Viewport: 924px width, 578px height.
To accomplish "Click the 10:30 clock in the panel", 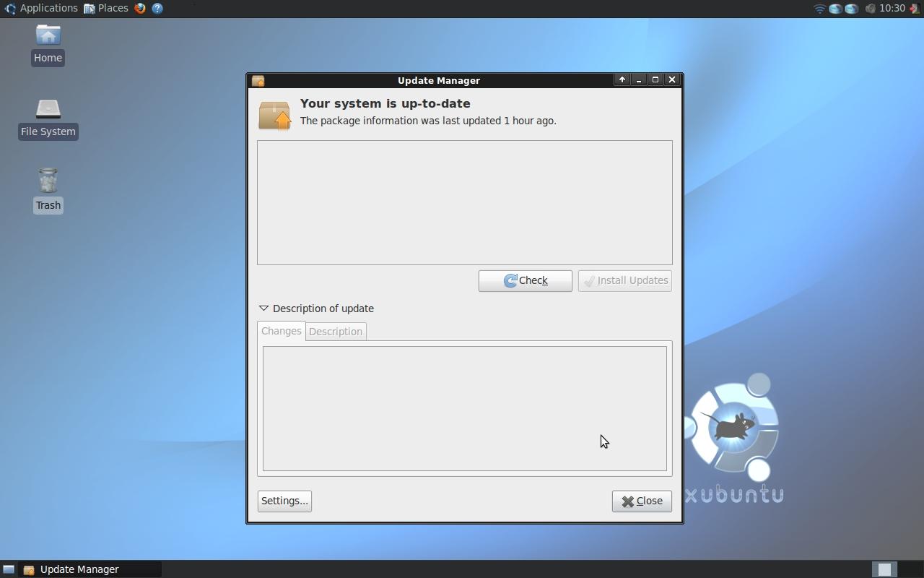I will click(x=892, y=8).
